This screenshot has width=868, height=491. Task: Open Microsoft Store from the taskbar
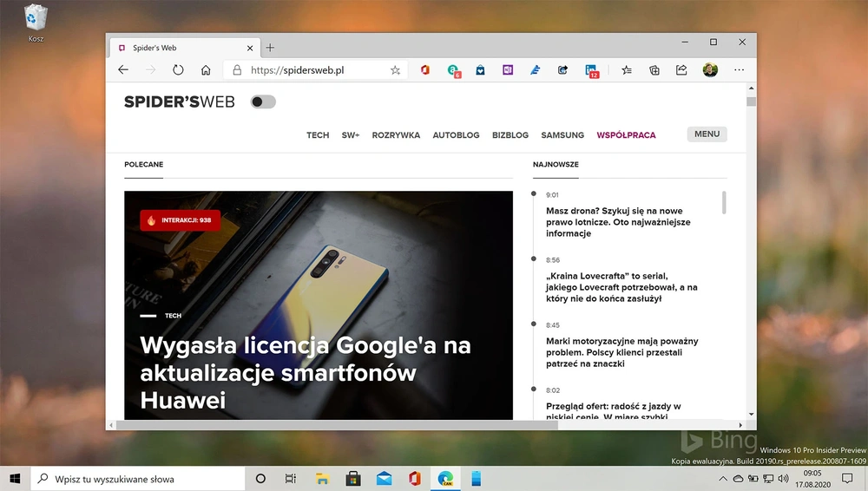point(352,479)
